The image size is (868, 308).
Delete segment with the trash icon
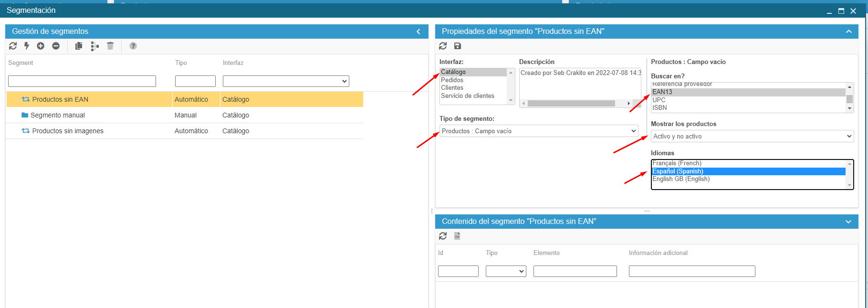[110, 46]
